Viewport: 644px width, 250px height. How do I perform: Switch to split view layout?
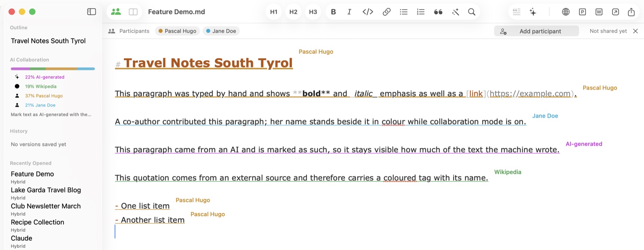pyautogui.click(x=133, y=12)
